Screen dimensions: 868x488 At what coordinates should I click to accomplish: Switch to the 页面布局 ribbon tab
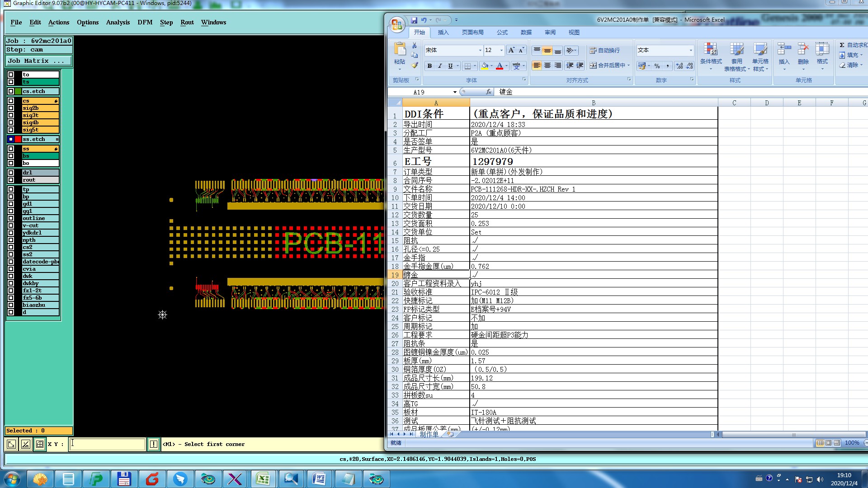click(x=472, y=33)
